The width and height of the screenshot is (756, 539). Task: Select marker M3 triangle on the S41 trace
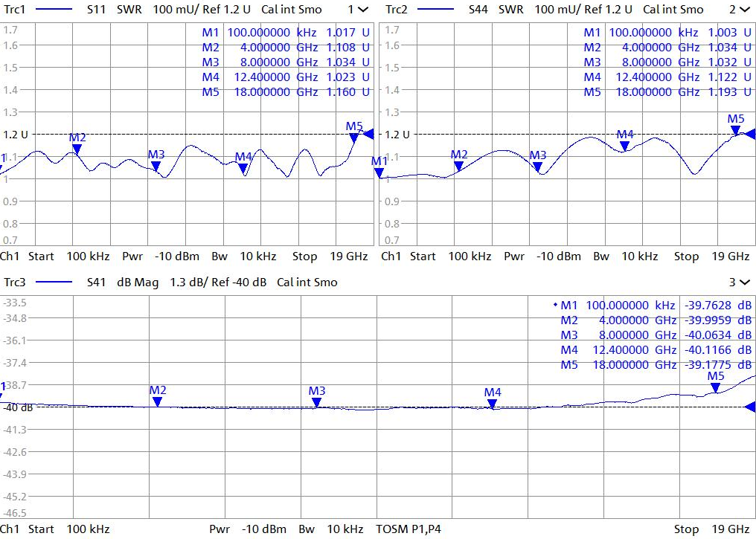click(x=317, y=402)
